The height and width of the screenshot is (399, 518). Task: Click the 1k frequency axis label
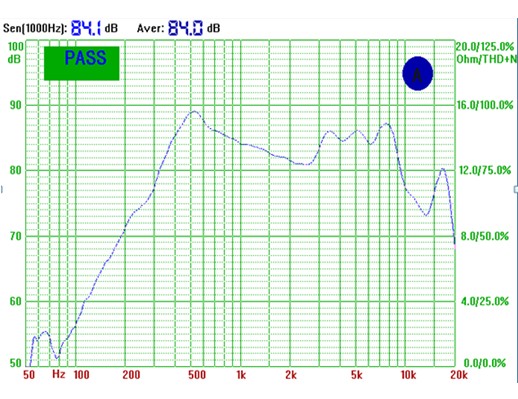point(241,375)
